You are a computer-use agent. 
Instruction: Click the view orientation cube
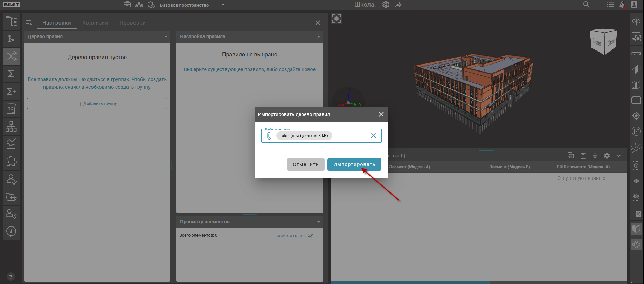(x=603, y=42)
